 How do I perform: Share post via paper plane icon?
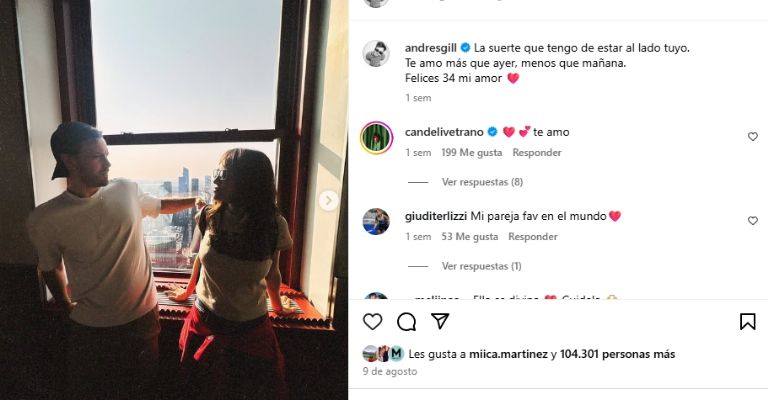[x=440, y=321]
